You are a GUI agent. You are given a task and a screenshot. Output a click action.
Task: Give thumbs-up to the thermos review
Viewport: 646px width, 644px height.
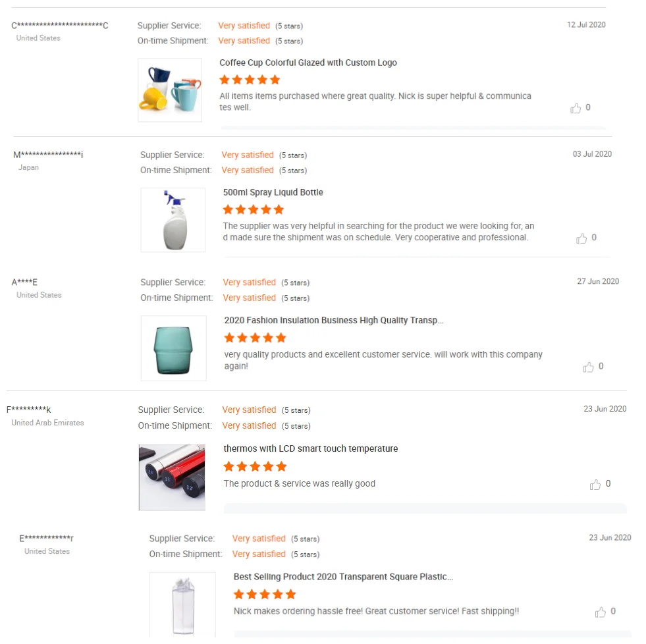[595, 484]
